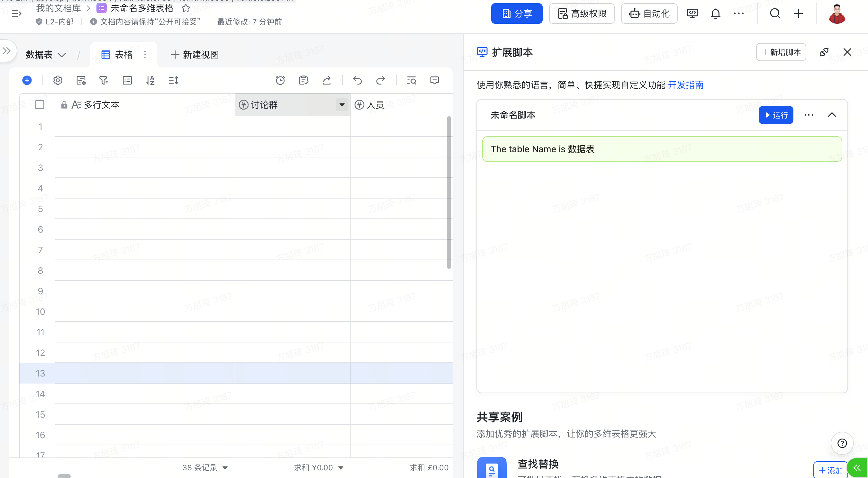Click the 未命名多维表格 title
Screen dimensions: 868x478
click(142, 8)
